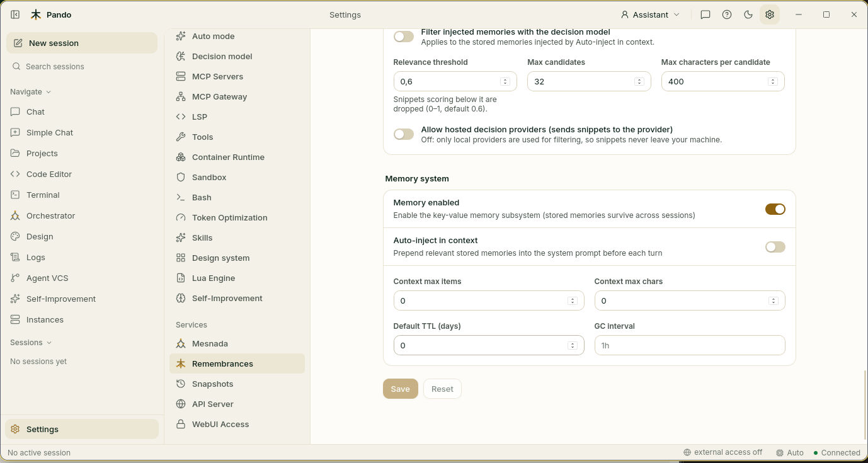Open Agent VCS in navigation

pos(82,278)
